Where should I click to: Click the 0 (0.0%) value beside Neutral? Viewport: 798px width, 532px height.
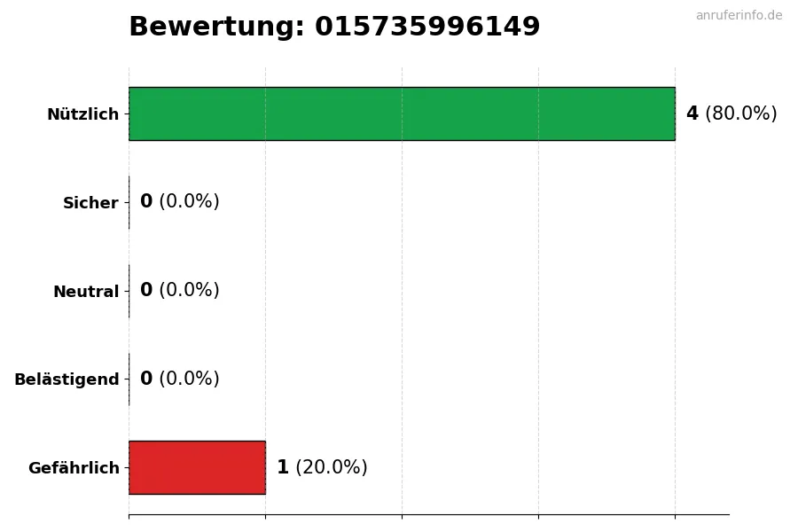(x=179, y=290)
